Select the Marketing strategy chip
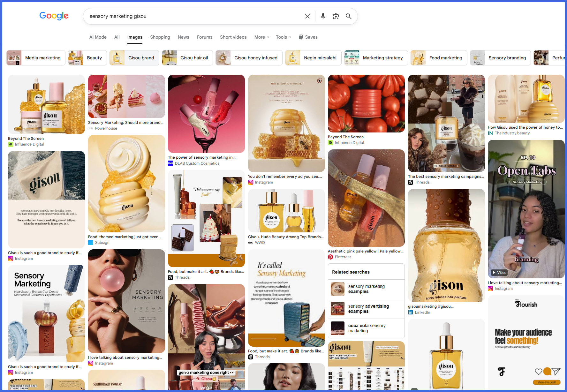This screenshot has width=567, height=392. click(x=376, y=58)
